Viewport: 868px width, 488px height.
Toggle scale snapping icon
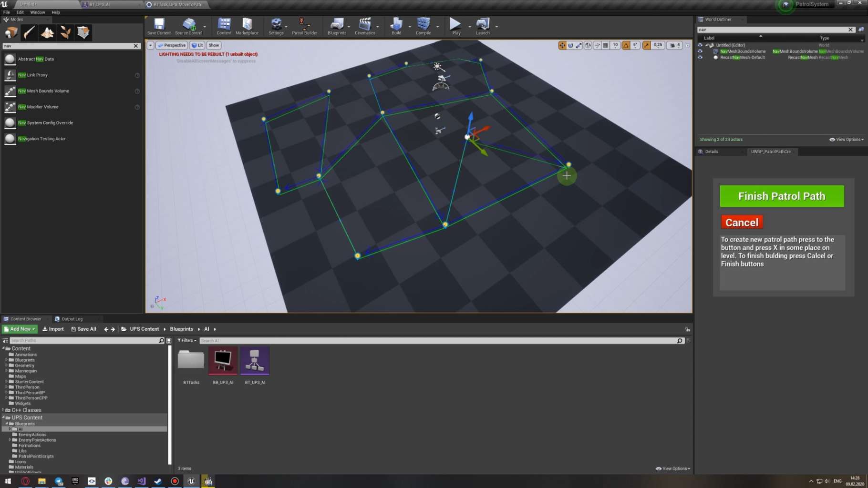pos(646,45)
